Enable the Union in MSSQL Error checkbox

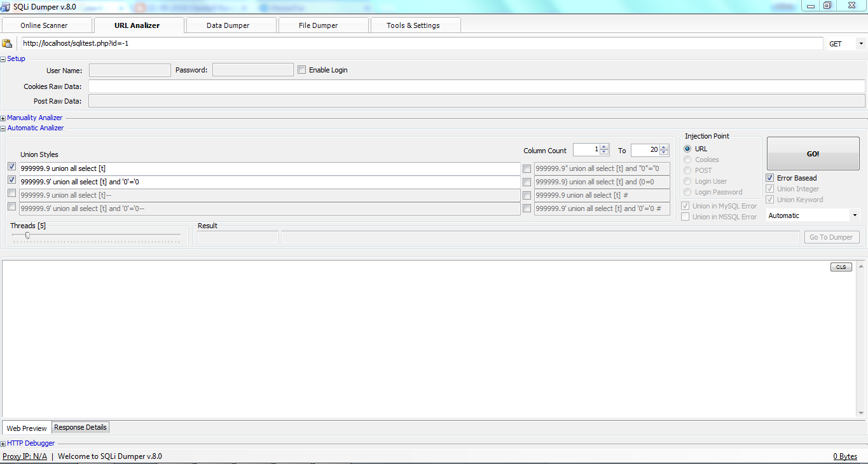685,216
